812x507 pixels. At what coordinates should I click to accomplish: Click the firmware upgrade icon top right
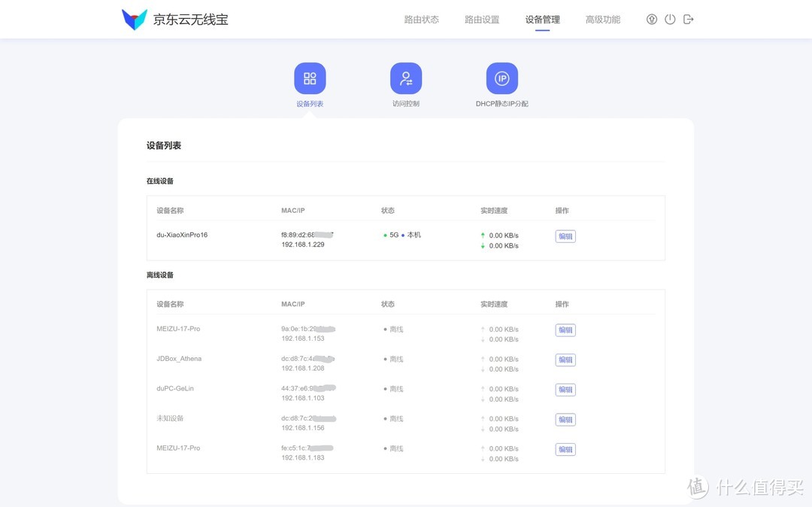coord(651,19)
